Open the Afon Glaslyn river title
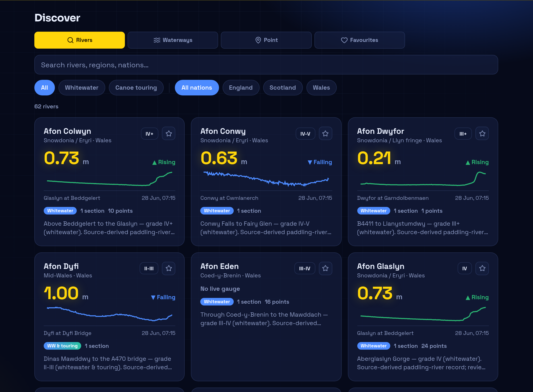This screenshot has height=392, width=533. point(381,266)
